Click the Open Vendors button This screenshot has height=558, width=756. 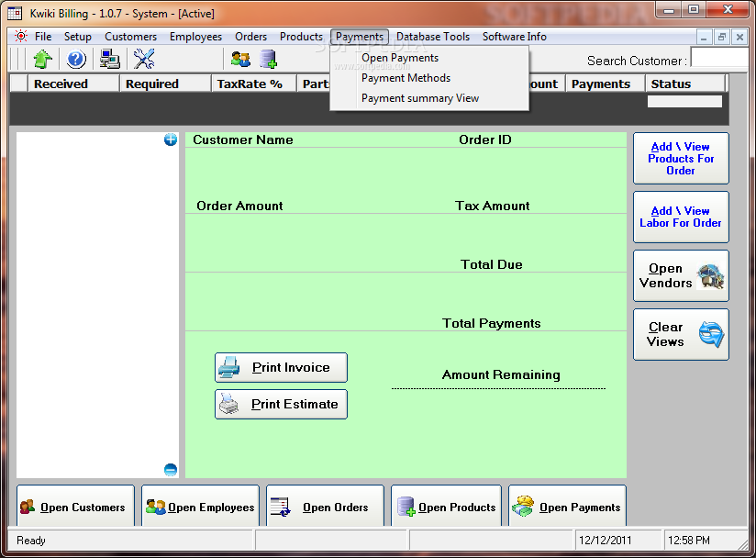tap(681, 276)
